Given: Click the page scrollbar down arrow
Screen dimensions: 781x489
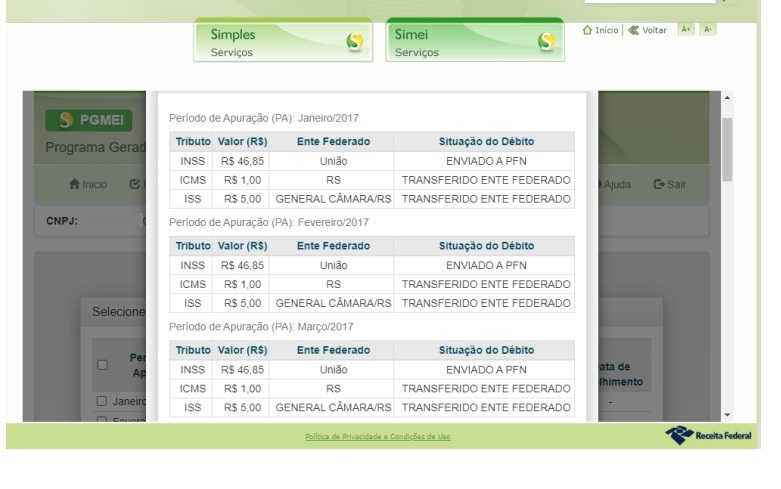Looking at the screenshot, I should [x=727, y=414].
